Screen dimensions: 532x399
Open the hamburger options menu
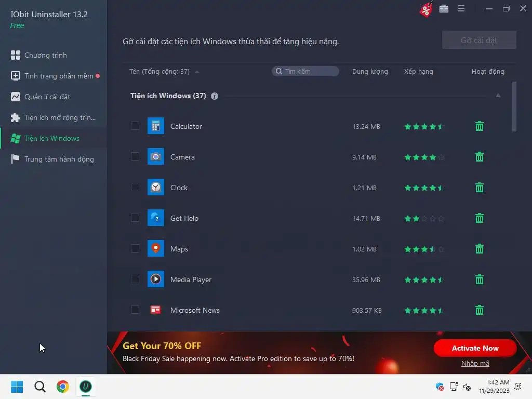pos(461,8)
